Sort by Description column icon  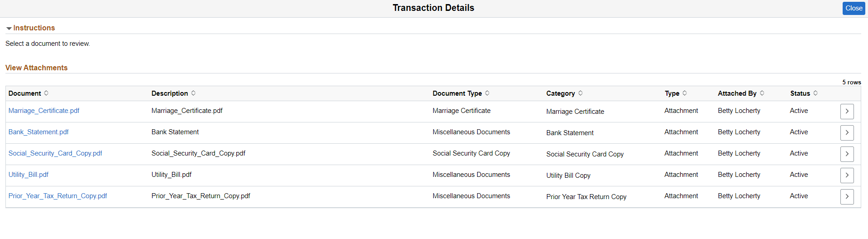(x=193, y=93)
